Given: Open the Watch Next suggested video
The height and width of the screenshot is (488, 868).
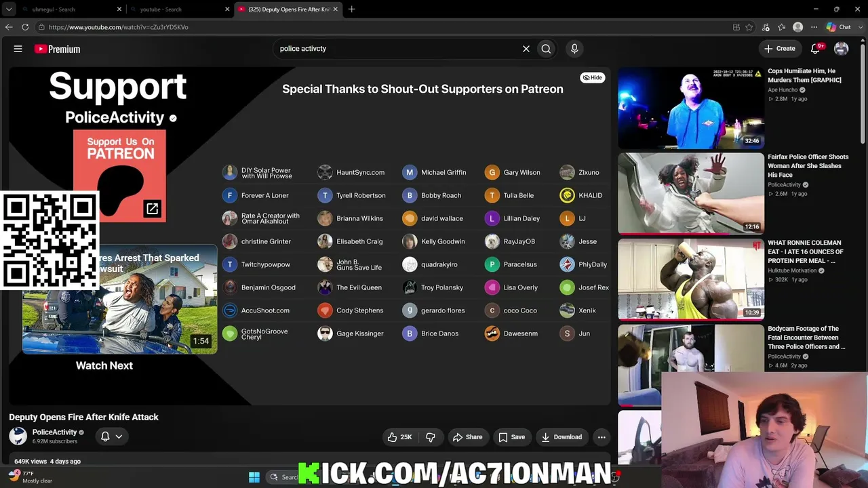Looking at the screenshot, I should (119, 299).
